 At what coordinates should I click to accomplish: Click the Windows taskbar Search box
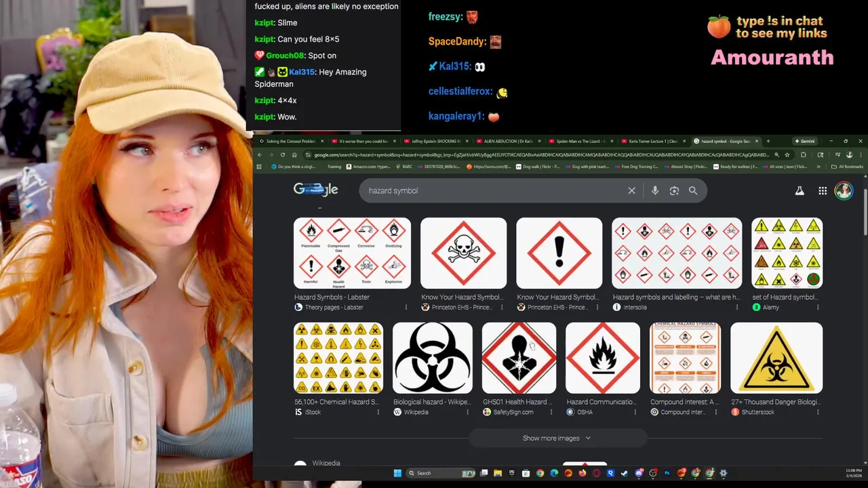pyautogui.click(x=441, y=473)
